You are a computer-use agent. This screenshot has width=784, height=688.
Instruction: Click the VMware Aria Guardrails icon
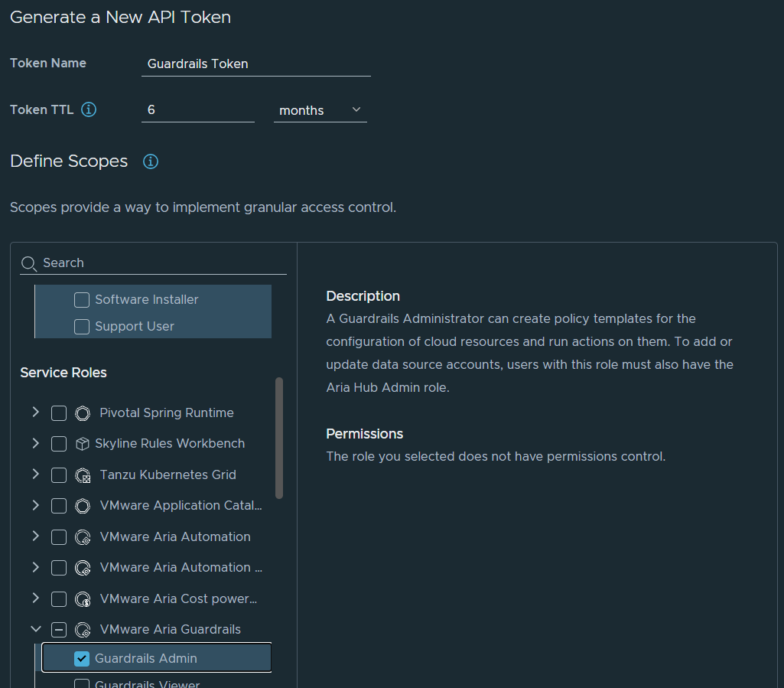coord(83,630)
